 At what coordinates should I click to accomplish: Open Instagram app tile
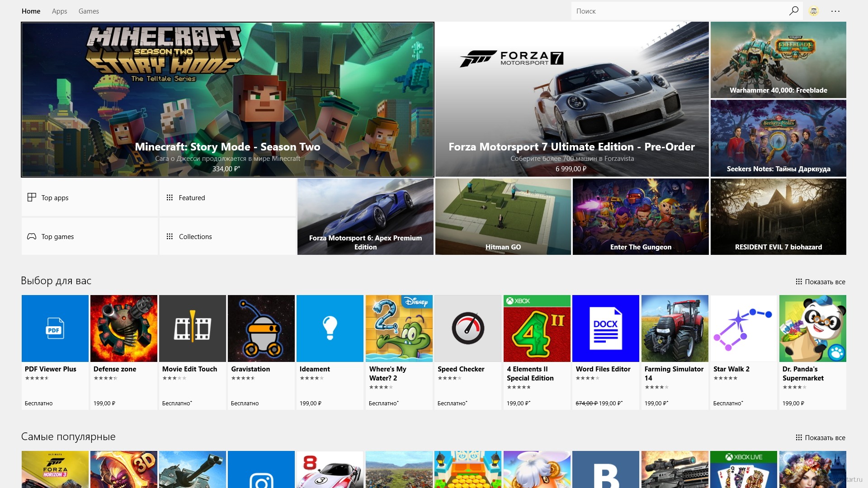(261, 469)
